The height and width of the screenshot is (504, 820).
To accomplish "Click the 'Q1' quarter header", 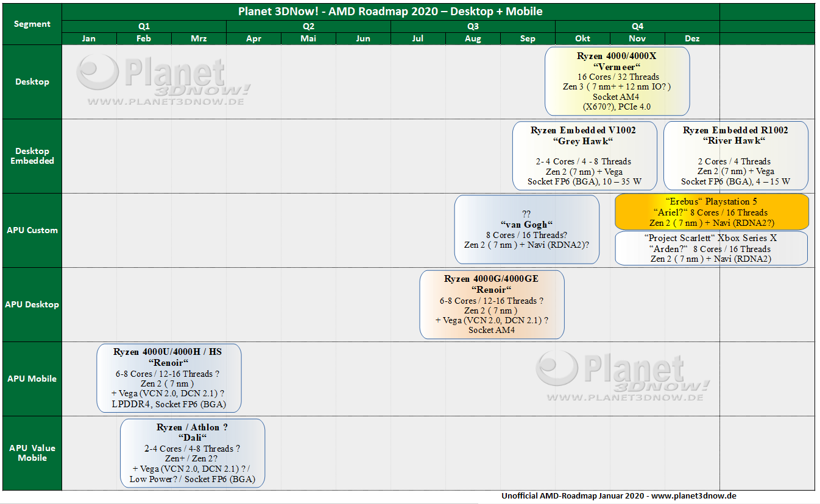I will click(x=144, y=26).
